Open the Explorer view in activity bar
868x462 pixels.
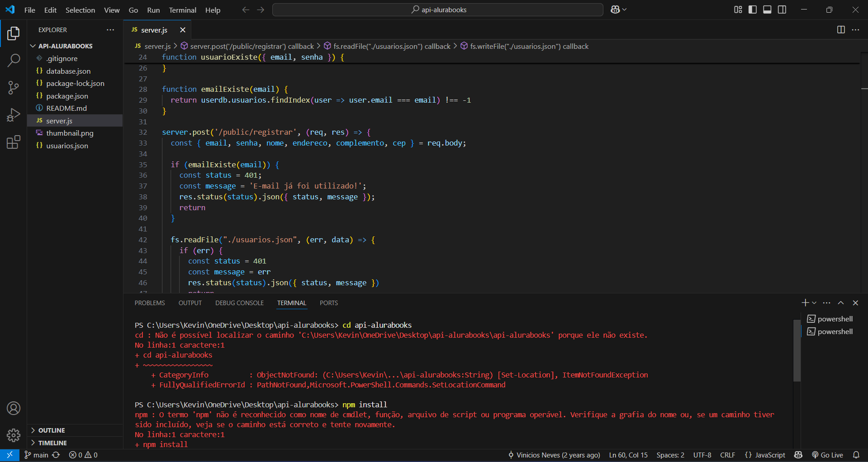point(14,33)
